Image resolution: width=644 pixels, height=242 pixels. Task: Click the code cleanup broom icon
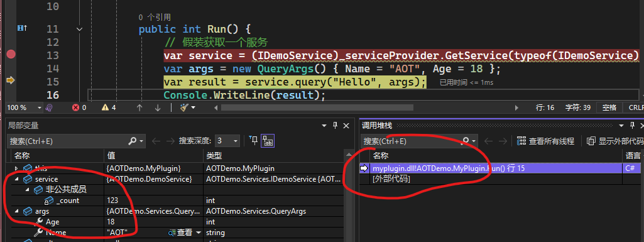pos(184,107)
